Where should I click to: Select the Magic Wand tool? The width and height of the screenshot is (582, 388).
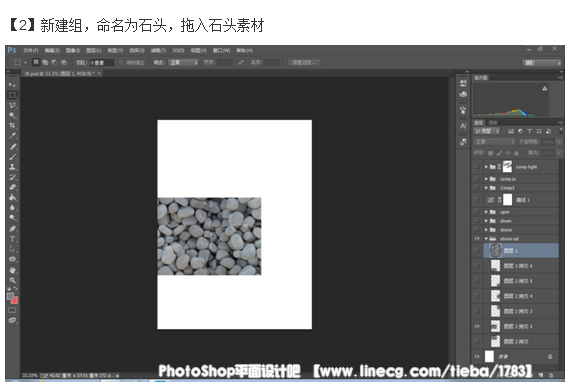coord(12,115)
